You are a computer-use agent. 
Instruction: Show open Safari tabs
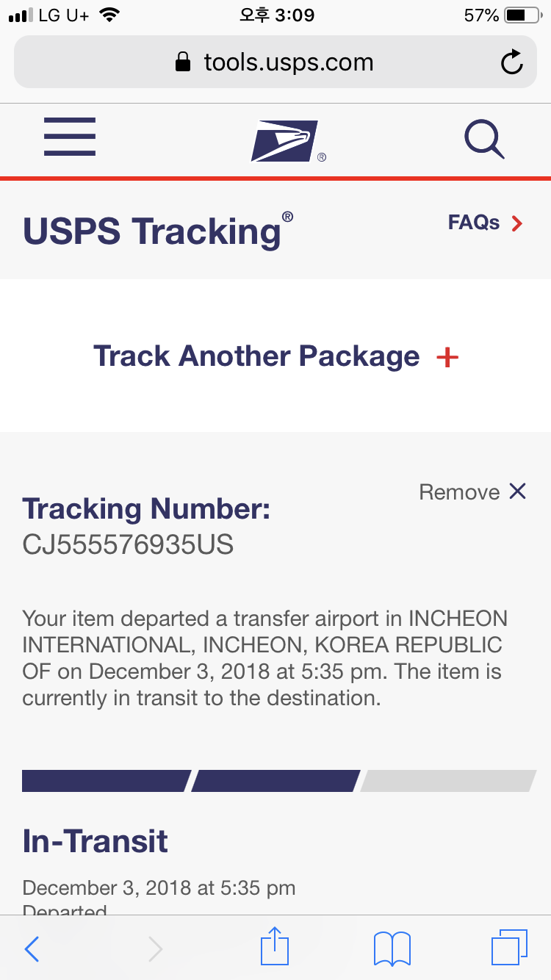point(508,948)
